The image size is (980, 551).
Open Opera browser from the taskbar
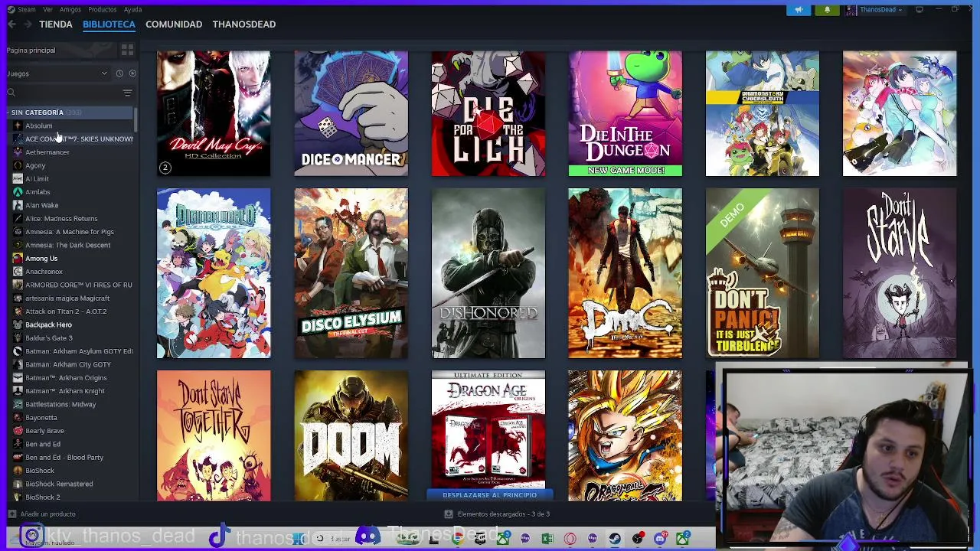(570, 539)
